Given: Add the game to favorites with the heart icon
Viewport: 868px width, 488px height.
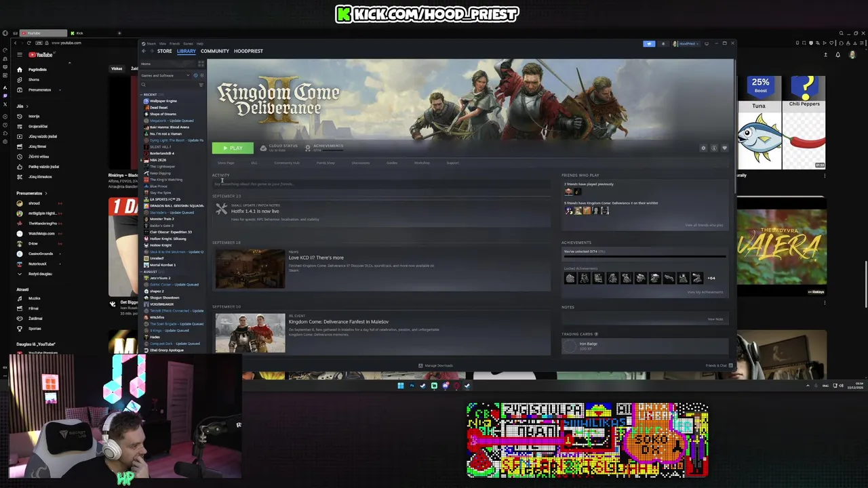Looking at the screenshot, I should click(x=724, y=148).
